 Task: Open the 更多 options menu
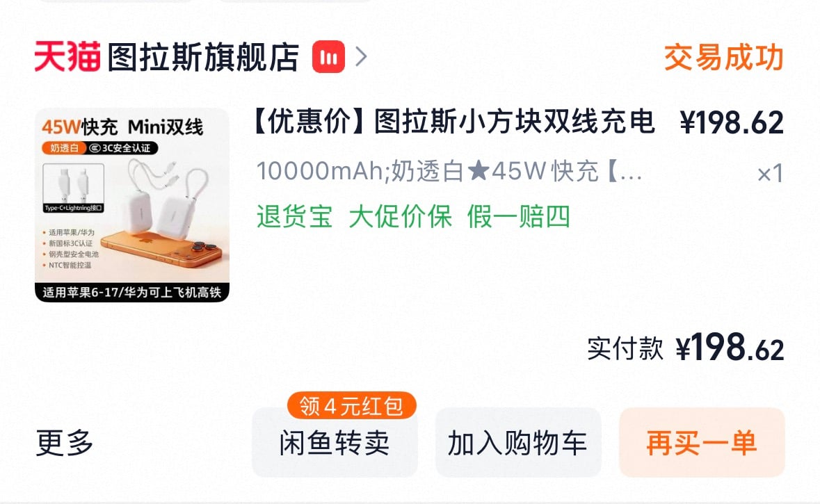[65, 442]
